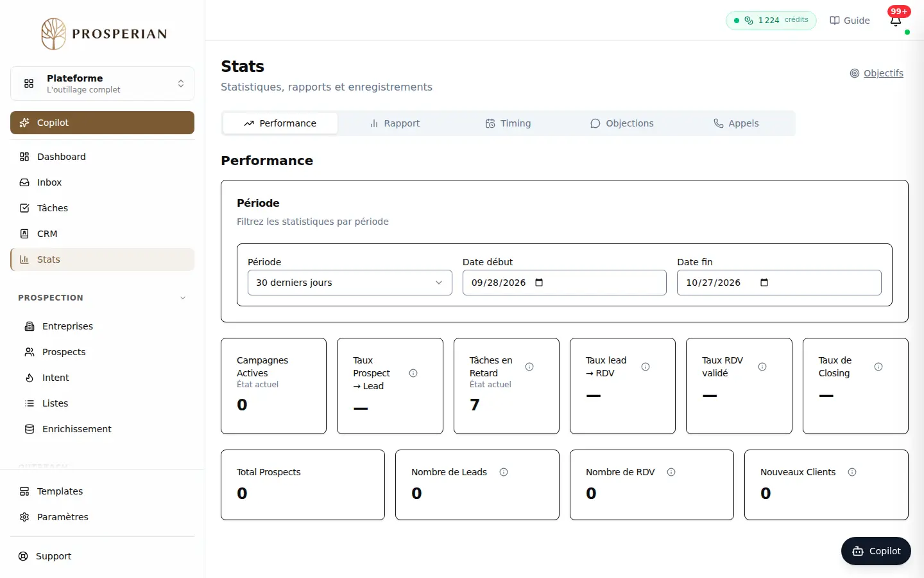Switch to the Objections tab
The width and height of the screenshot is (924, 578).
tap(622, 123)
